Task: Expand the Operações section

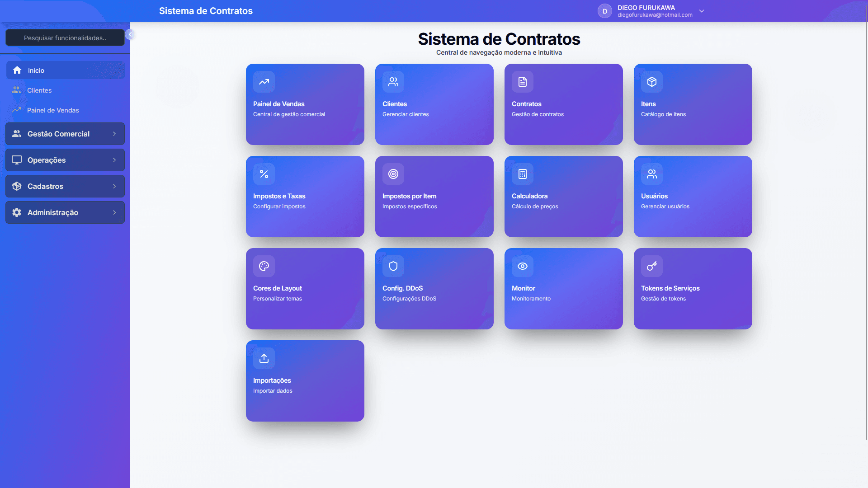Action: [65, 160]
